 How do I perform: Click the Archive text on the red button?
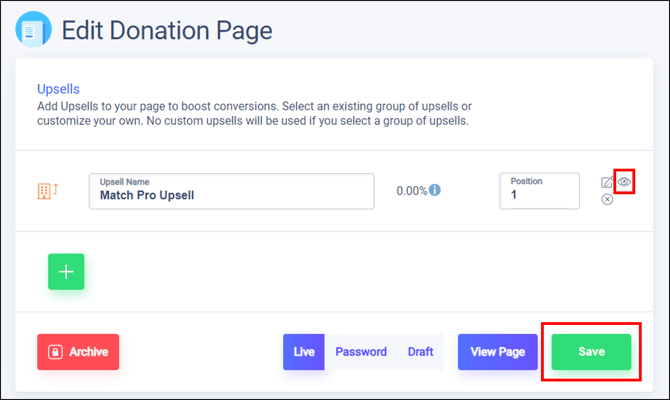(x=89, y=352)
